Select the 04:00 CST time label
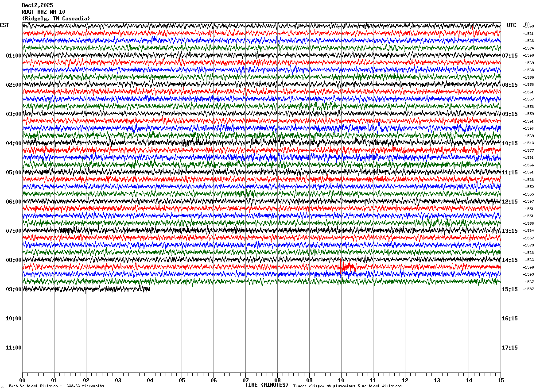536x392 pixels. (x=13, y=143)
